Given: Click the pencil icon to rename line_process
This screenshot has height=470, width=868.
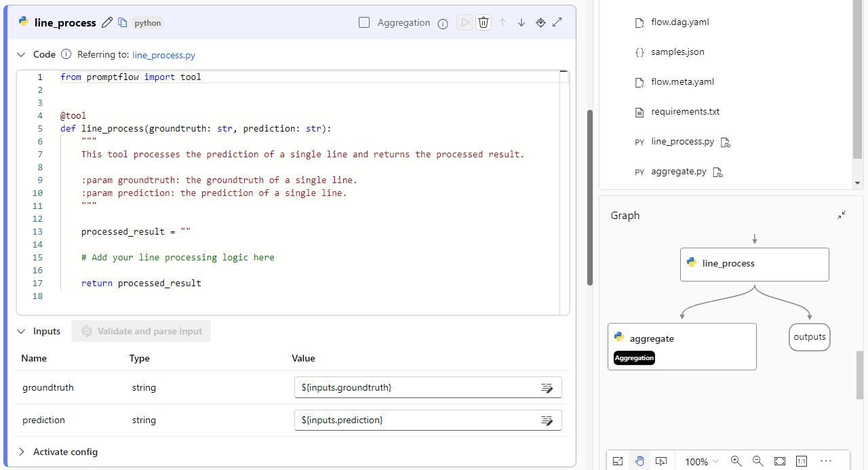Looking at the screenshot, I should tap(107, 22).
